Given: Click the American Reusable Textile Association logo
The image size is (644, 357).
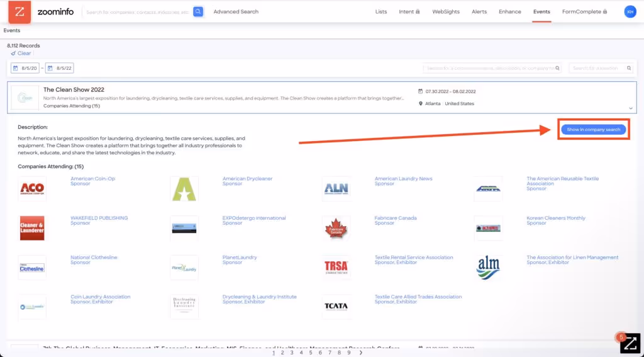Looking at the screenshot, I should click(x=488, y=189).
